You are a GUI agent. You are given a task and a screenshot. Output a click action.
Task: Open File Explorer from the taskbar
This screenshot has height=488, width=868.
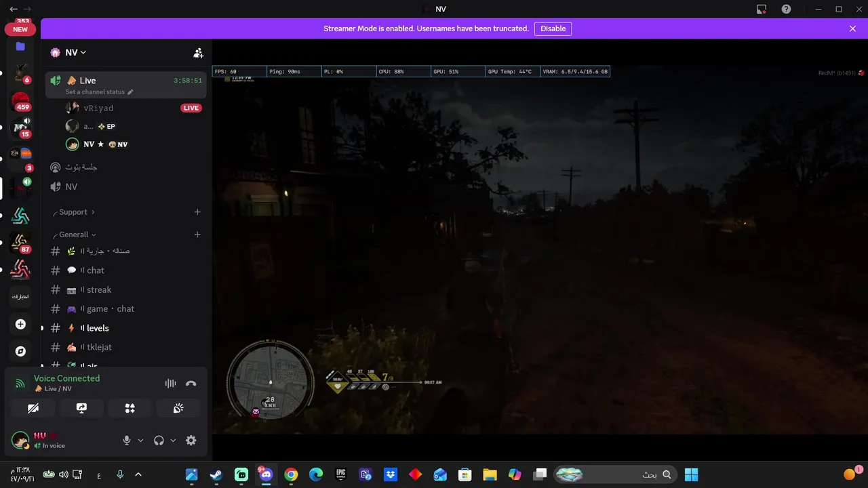tap(490, 474)
